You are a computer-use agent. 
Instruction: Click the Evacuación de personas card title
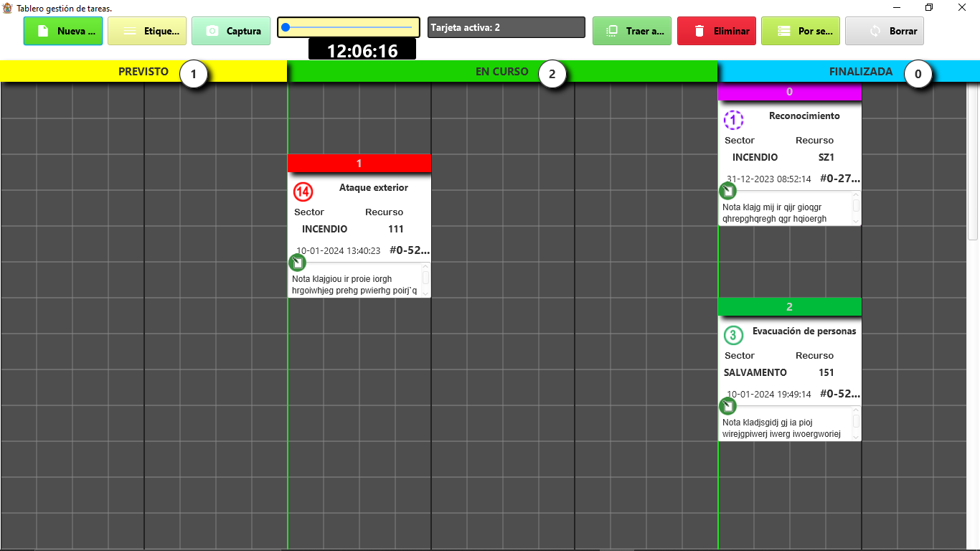click(x=804, y=331)
